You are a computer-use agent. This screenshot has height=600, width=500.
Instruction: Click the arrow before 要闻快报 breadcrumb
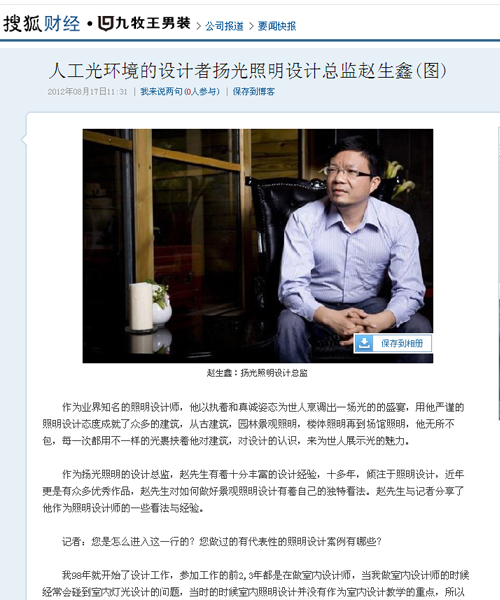click(251, 26)
